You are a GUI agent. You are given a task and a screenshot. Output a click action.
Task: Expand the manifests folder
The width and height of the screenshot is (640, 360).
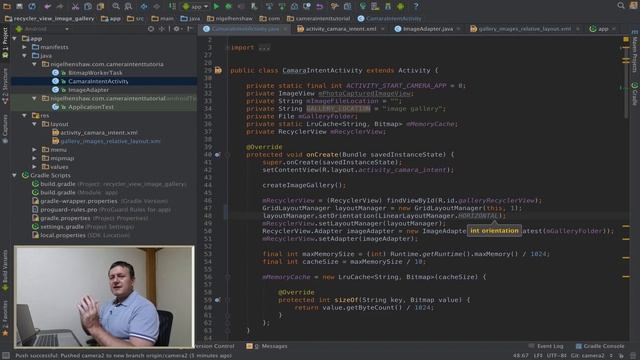[25, 47]
